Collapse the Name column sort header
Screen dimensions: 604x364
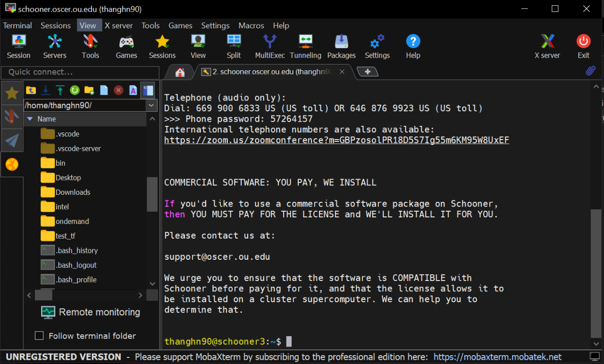pos(30,119)
